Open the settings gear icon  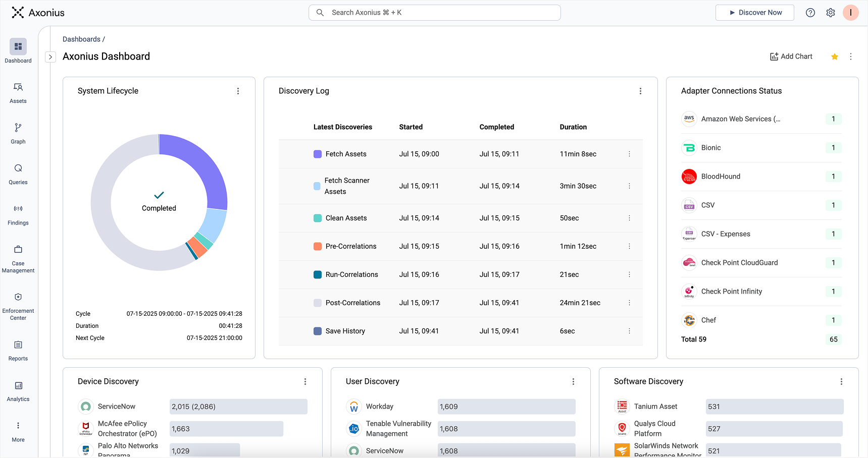831,13
